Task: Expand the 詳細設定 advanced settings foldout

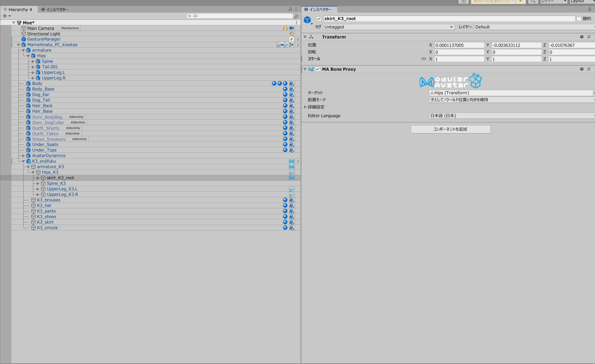Action: tap(305, 107)
